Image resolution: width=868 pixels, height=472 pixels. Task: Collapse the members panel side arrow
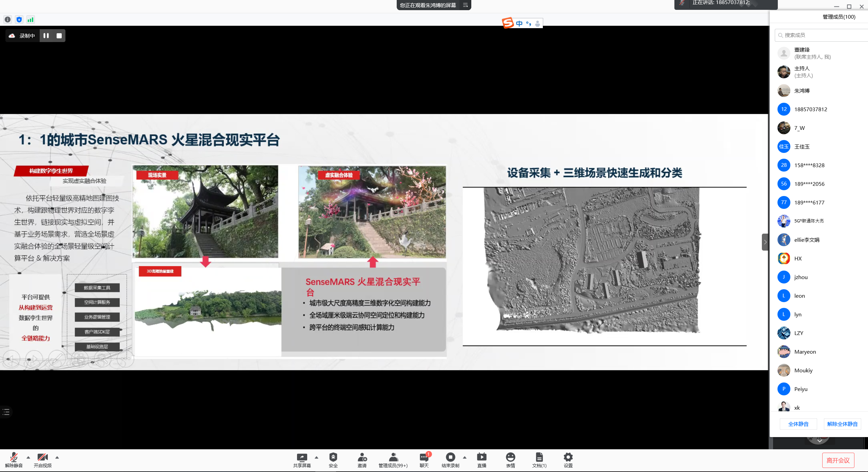point(765,242)
